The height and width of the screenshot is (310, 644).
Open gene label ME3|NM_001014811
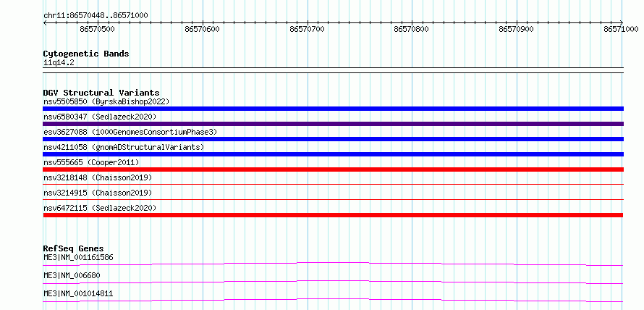(78, 293)
